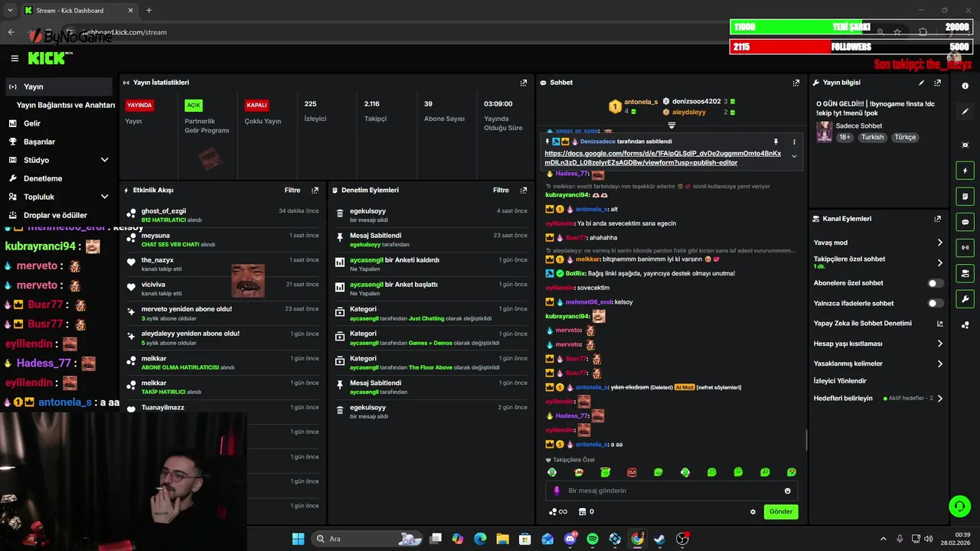This screenshot has height=551, width=980.
Task: Expand Hesap yaşı kısıtlaması settings
Action: click(x=940, y=344)
